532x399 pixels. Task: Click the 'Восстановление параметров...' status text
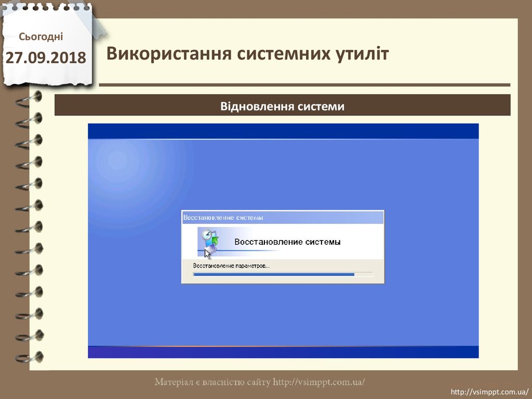coord(231,265)
